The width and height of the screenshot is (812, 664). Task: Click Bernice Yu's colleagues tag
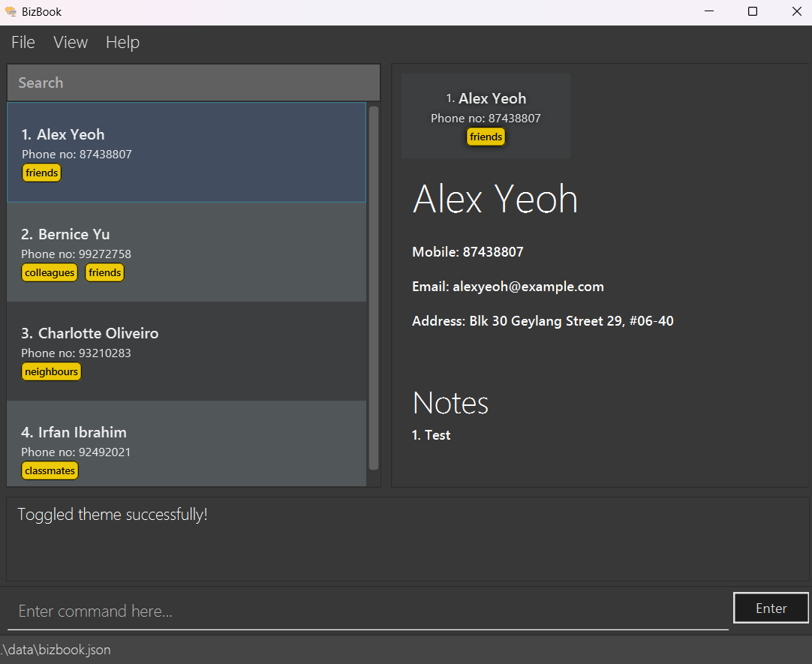pos(50,273)
